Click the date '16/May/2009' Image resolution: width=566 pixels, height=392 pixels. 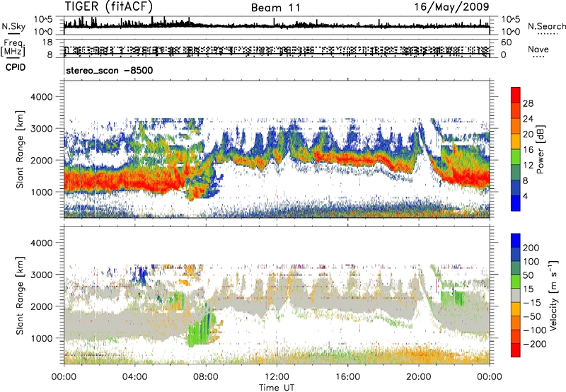451,6
